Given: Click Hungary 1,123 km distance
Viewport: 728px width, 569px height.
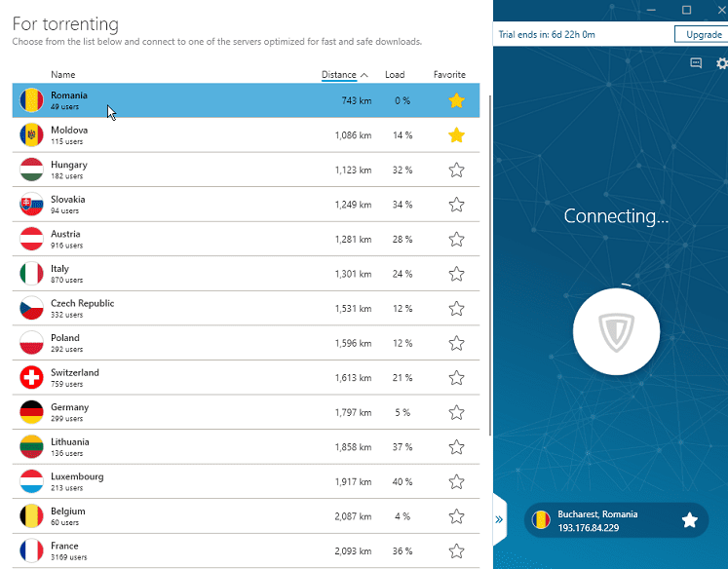Looking at the screenshot, I should coord(353,170).
